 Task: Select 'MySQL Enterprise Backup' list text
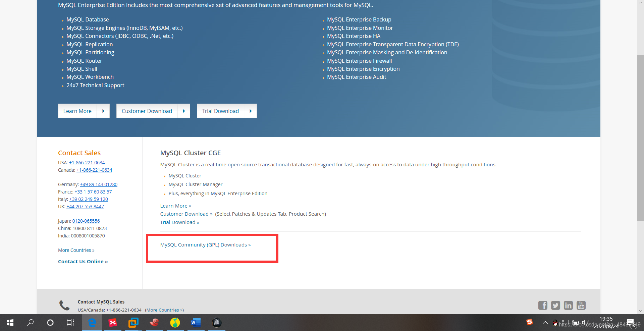click(x=359, y=19)
